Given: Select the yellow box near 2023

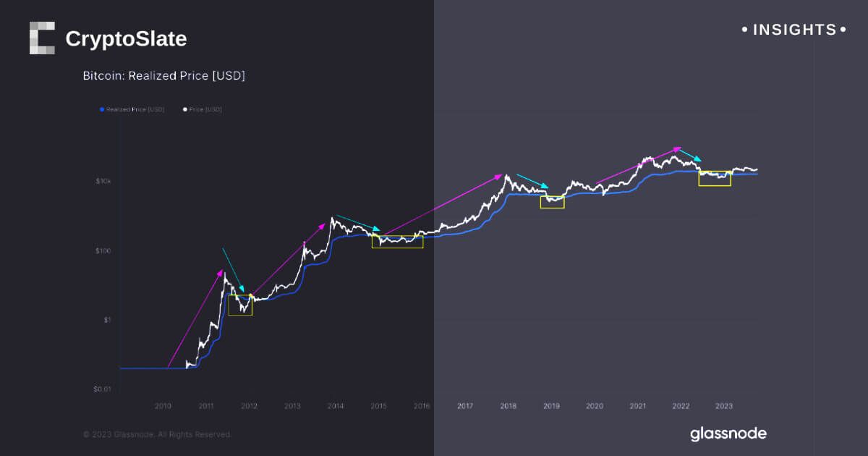Looking at the screenshot, I should [x=715, y=178].
